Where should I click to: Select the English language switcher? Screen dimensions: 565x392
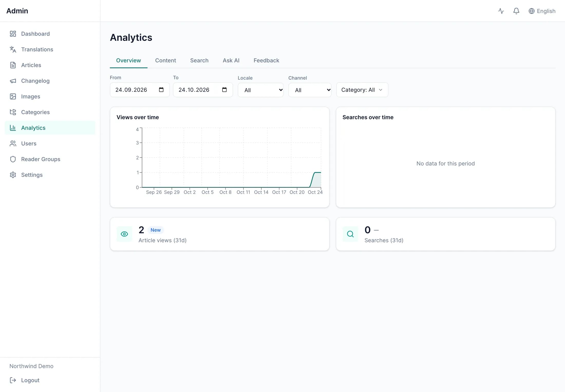point(542,11)
